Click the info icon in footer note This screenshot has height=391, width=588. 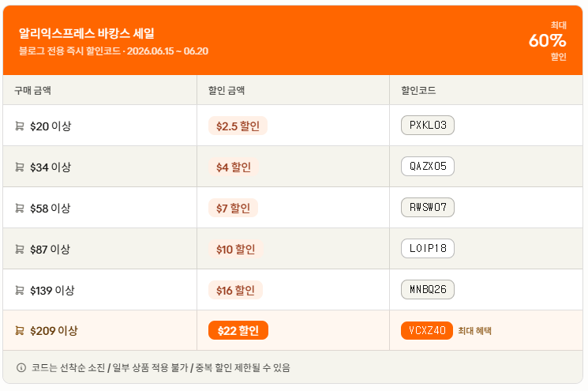(x=21, y=368)
